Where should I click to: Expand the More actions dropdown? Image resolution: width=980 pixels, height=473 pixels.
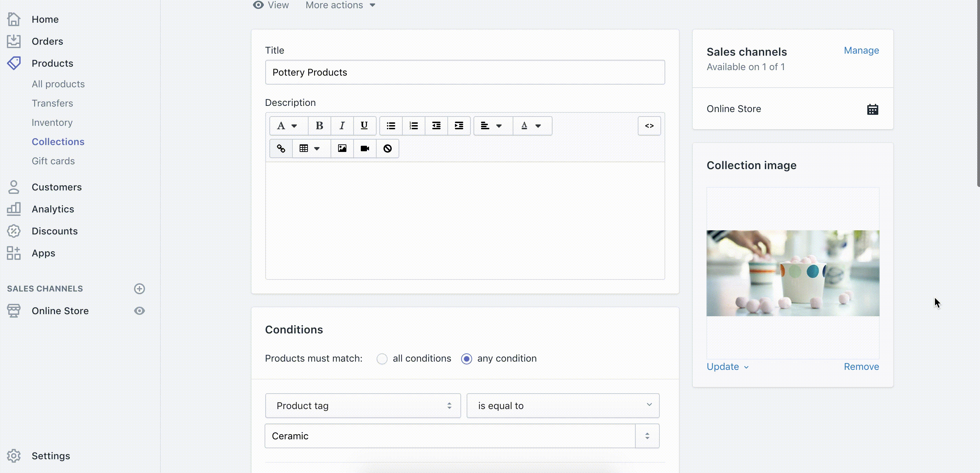pos(341,5)
